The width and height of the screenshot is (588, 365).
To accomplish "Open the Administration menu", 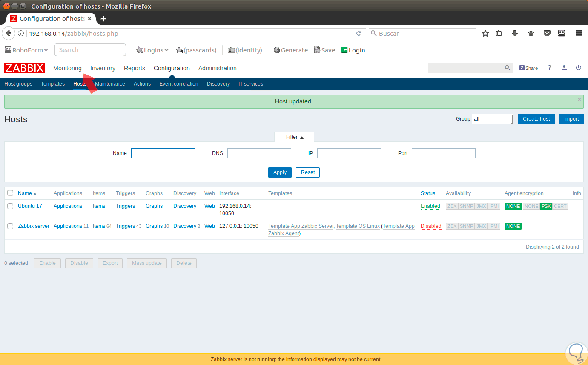I will 218,68.
